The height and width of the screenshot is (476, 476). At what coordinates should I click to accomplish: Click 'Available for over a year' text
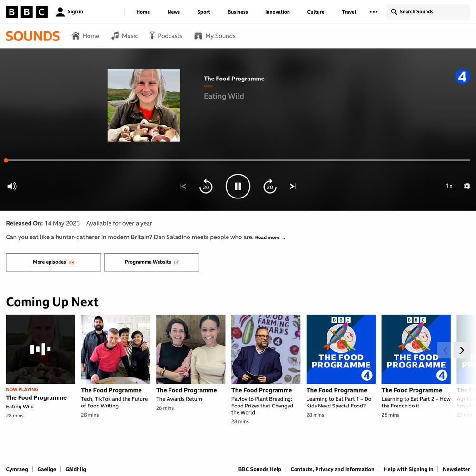(x=119, y=223)
